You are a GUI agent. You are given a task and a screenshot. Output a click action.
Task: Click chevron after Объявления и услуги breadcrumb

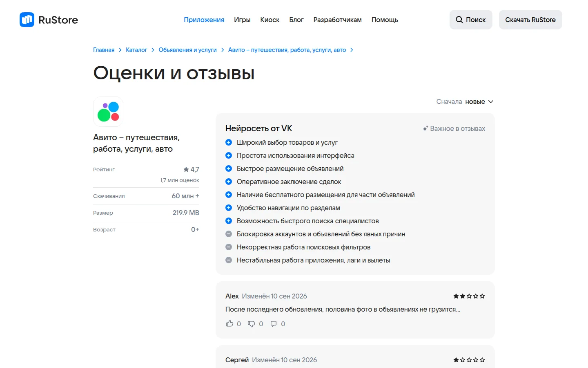[x=223, y=50]
